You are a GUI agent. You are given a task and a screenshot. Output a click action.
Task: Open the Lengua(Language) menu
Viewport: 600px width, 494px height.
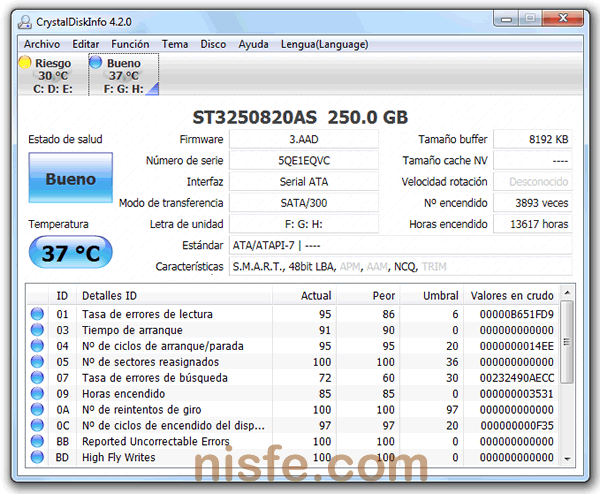[324, 44]
